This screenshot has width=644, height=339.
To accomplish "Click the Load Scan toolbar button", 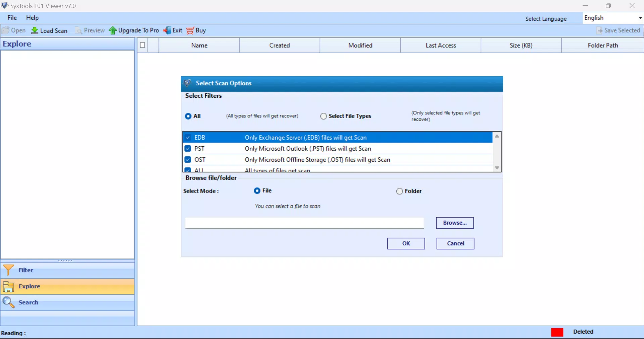I will tap(49, 31).
